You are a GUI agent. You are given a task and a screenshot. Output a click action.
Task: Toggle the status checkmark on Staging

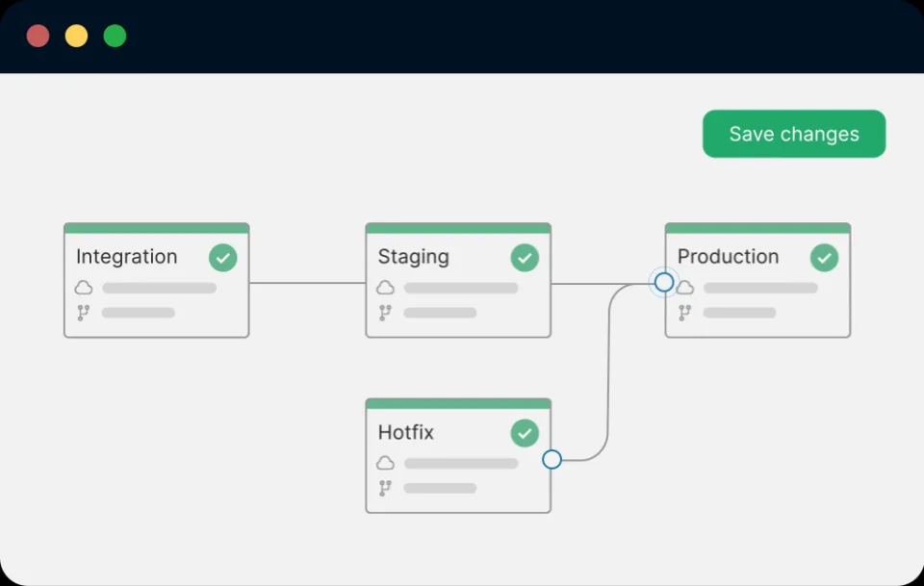(525, 257)
